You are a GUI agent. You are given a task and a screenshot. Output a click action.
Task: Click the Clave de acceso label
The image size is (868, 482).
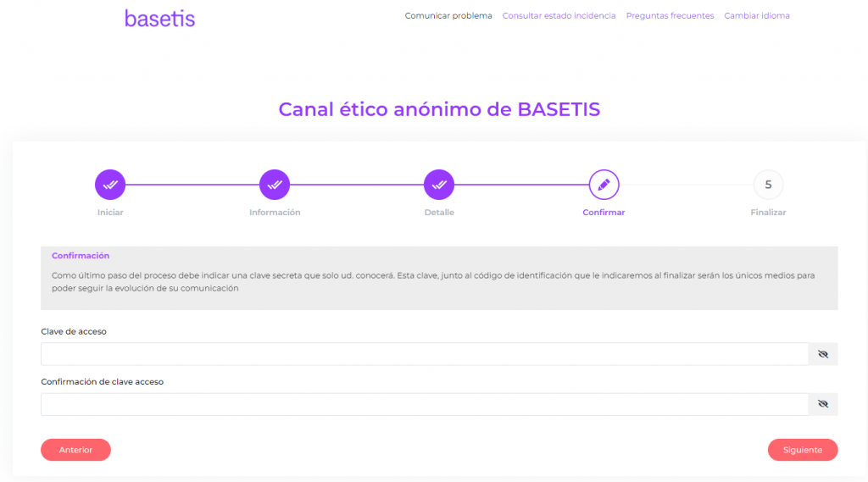point(74,331)
